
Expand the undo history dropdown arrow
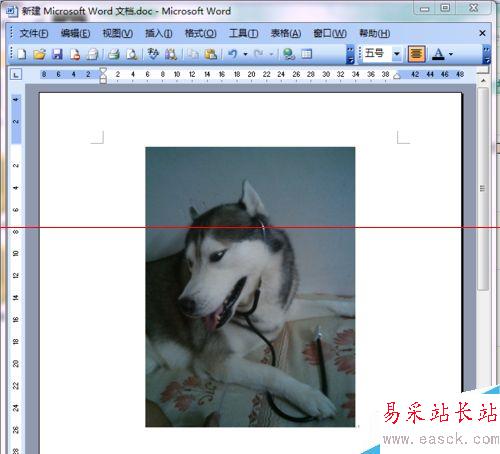point(246,54)
